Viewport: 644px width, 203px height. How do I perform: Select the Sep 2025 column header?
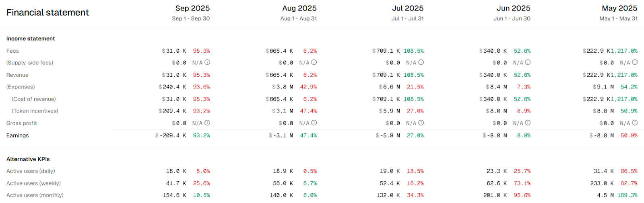tap(192, 8)
